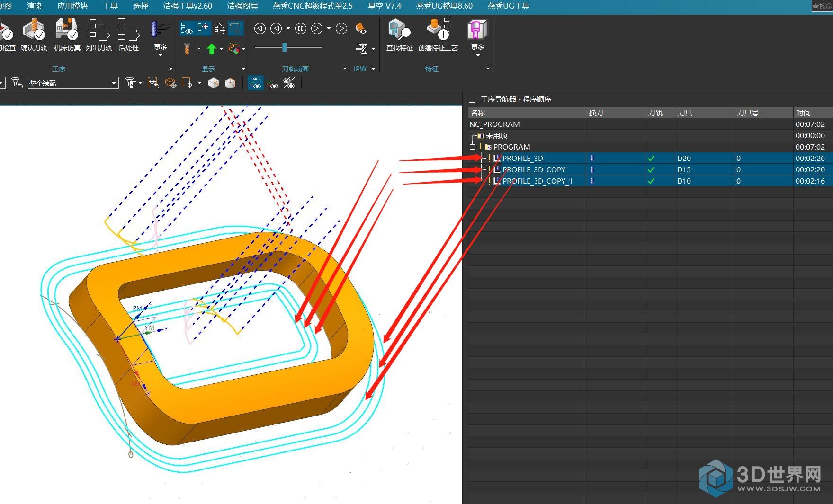Viewport: 833px width, 504px height.
Task: Click the selection filter reset icon
Action: [x=17, y=83]
